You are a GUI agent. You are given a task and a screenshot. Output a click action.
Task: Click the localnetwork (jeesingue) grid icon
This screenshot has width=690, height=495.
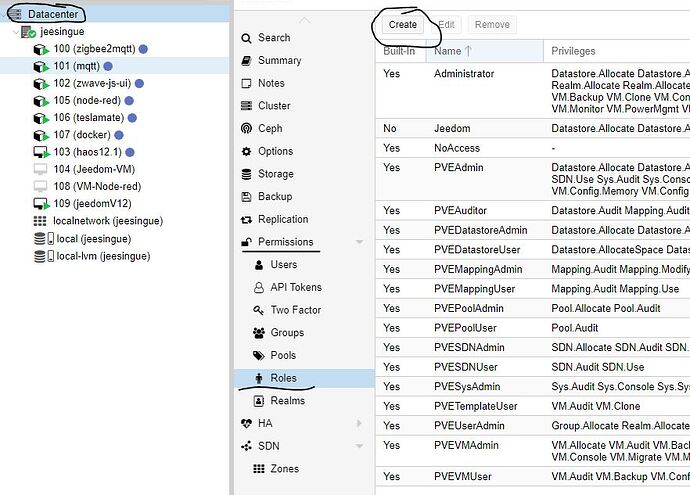[x=40, y=221]
